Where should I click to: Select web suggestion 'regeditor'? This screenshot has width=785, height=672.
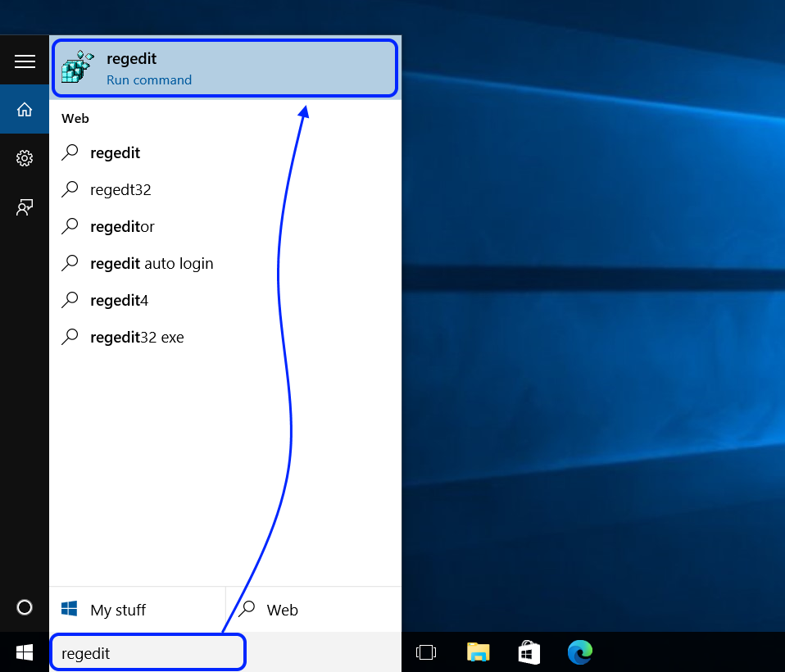coord(225,227)
